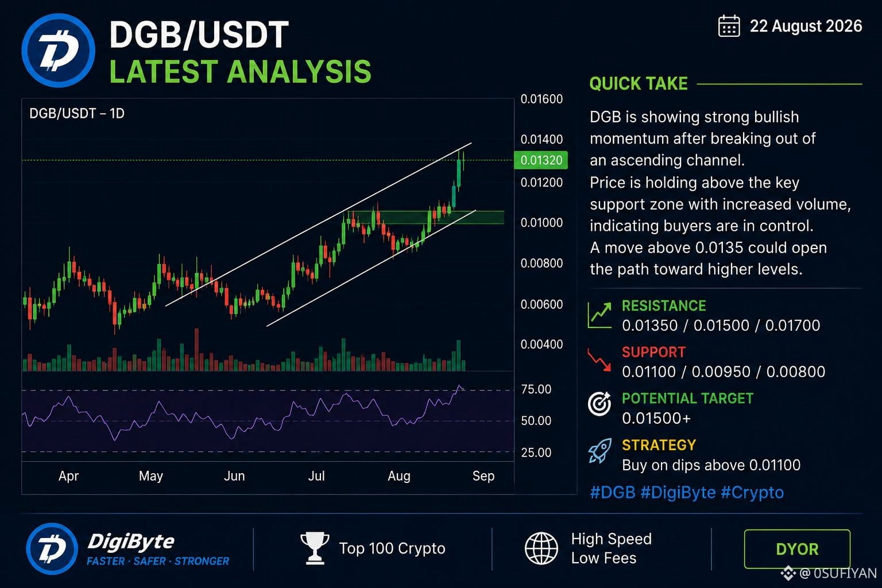
Task: Click the support values 0.01100 / 0.00950 / 0.00800
Action: click(x=724, y=372)
